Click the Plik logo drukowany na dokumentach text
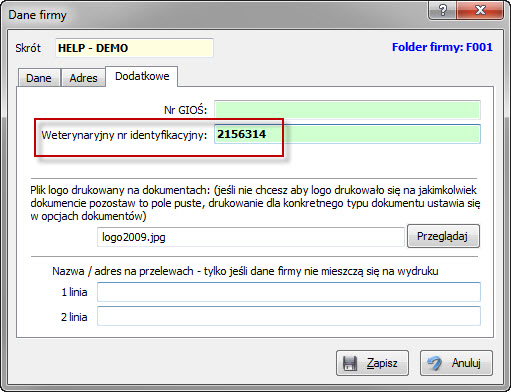 (x=255, y=203)
